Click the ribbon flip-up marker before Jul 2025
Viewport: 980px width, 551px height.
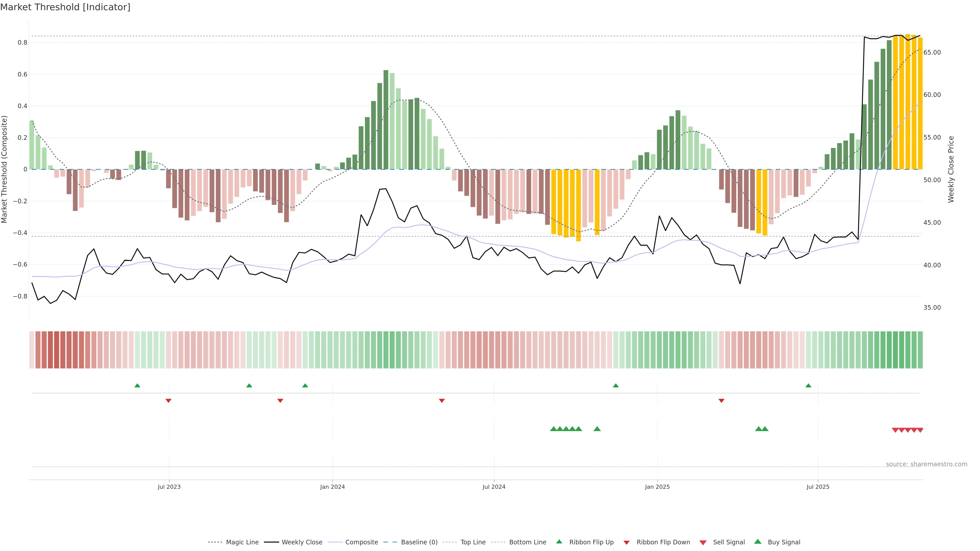808,386
